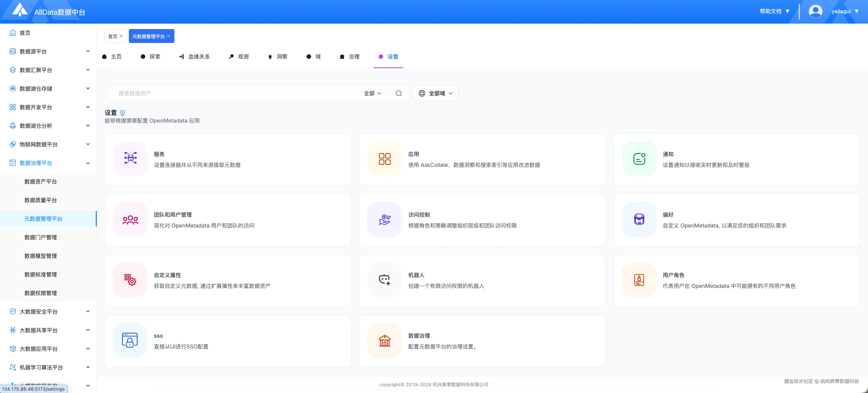Select the 设置 tab
The image size is (868, 393).
(388, 57)
